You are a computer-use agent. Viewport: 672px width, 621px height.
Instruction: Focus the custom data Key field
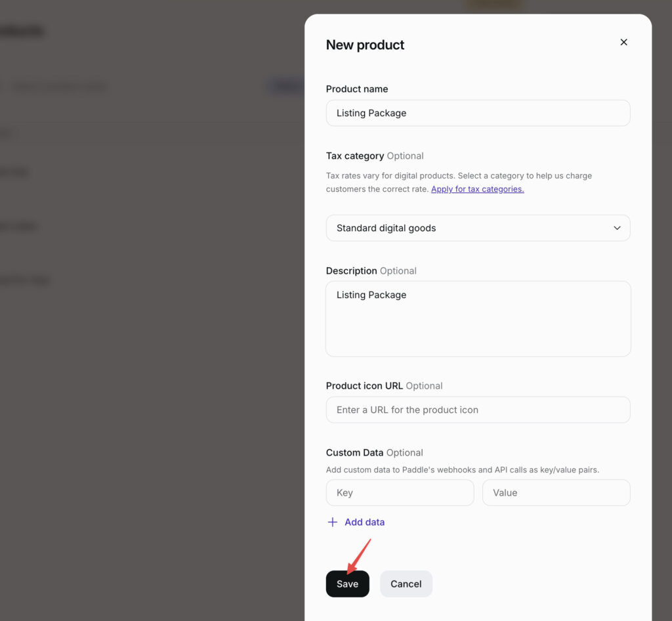click(x=400, y=492)
